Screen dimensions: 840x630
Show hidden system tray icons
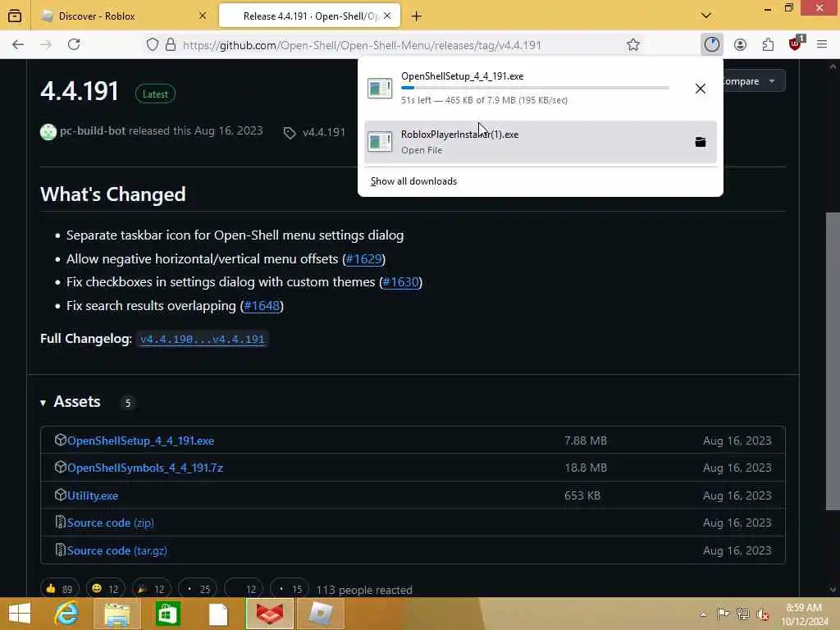point(703,614)
